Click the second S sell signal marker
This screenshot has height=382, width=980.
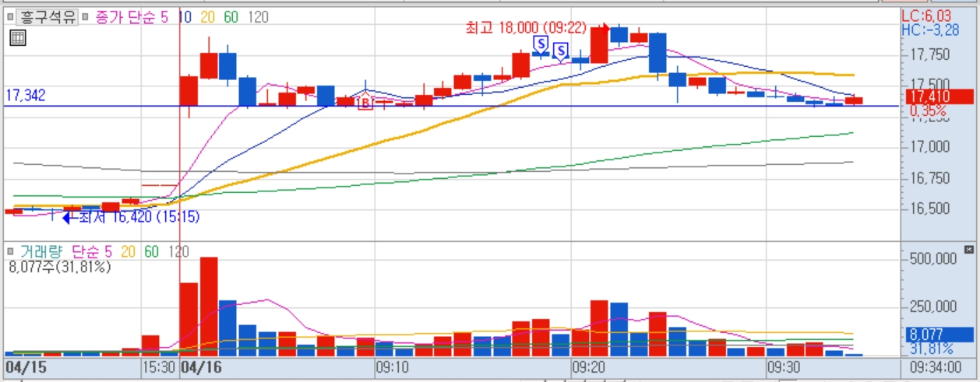coord(560,52)
